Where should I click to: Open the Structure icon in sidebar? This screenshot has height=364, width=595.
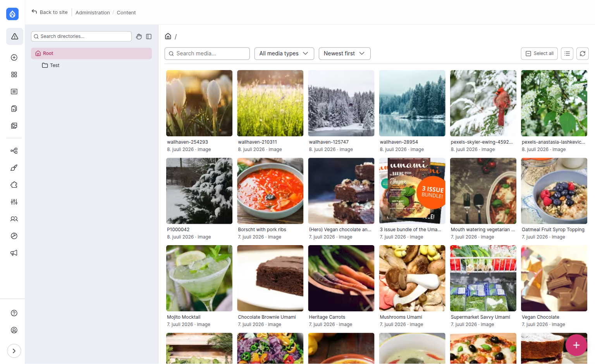(x=14, y=151)
